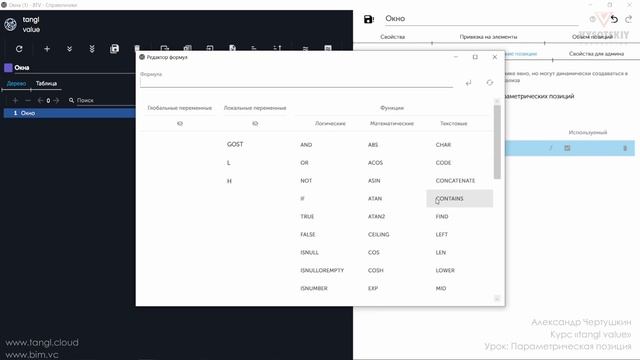Focus the Формула input field
The image size is (640, 360).
tap(296, 82)
